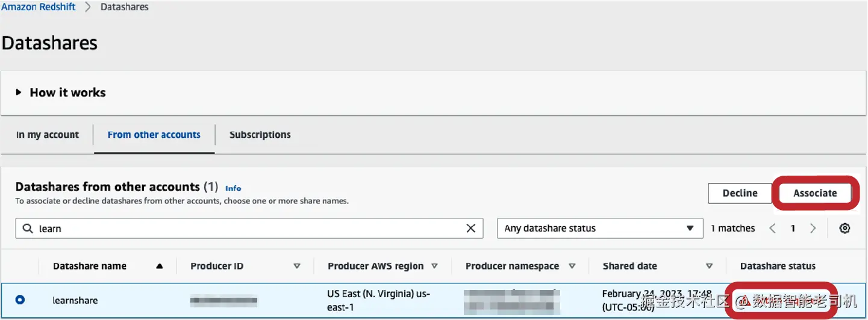Viewport: 868px width, 320px height.
Task: Click the Associate button
Action: click(815, 193)
